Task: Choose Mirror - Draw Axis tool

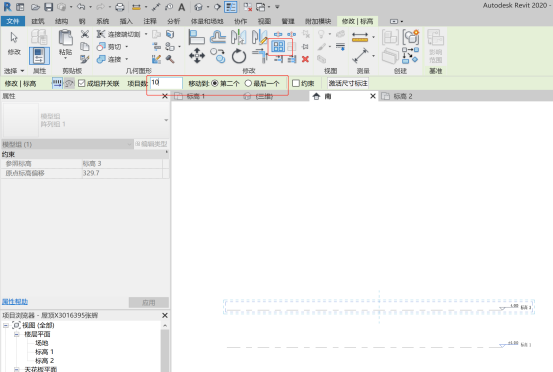Action: 259,37
